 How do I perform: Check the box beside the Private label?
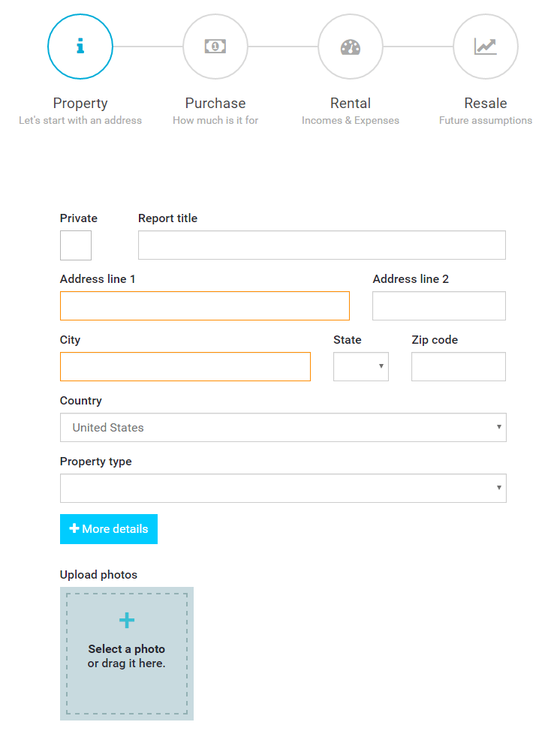pyautogui.click(x=75, y=245)
